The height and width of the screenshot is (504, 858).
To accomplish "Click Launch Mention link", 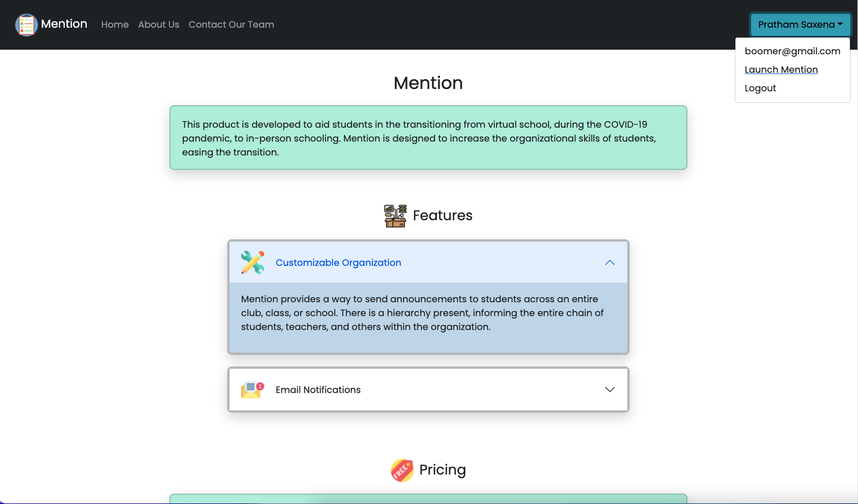I will pyautogui.click(x=781, y=69).
